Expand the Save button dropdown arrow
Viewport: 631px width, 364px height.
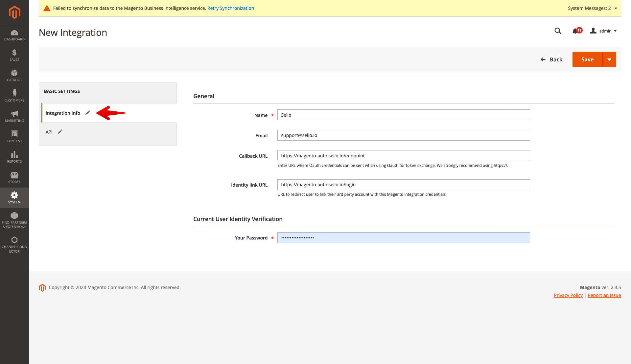609,59
